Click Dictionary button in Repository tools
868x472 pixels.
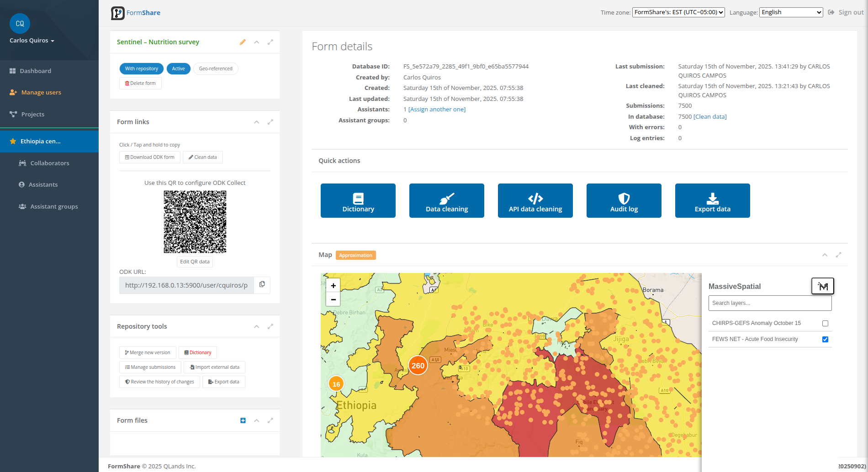click(198, 352)
